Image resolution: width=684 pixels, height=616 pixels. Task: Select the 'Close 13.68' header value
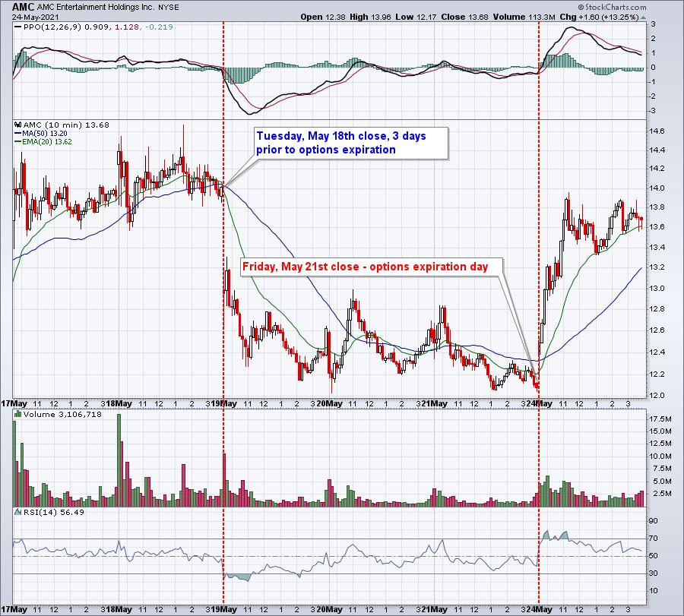point(464,17)
